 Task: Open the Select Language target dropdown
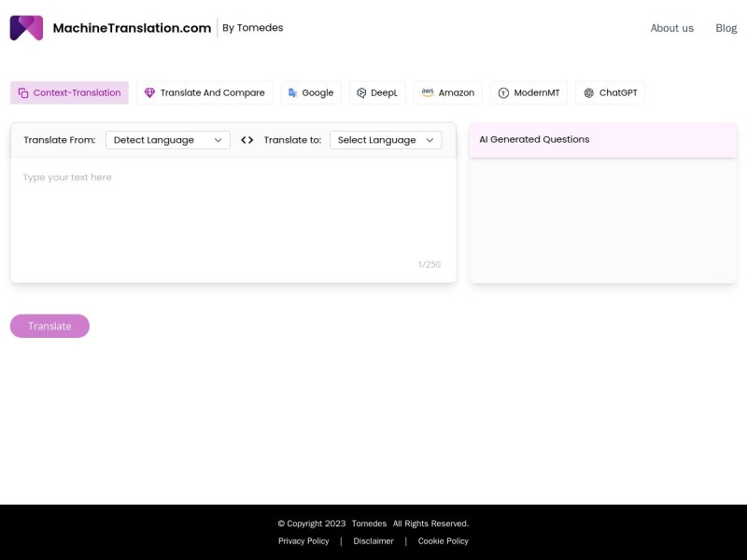tap(386, 140)
